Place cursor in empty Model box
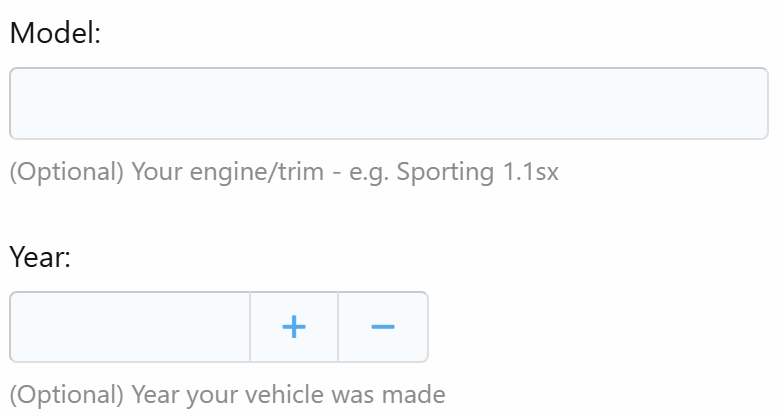Image resolution: width=780 pixels, height=416 pixels. point(389,104)
